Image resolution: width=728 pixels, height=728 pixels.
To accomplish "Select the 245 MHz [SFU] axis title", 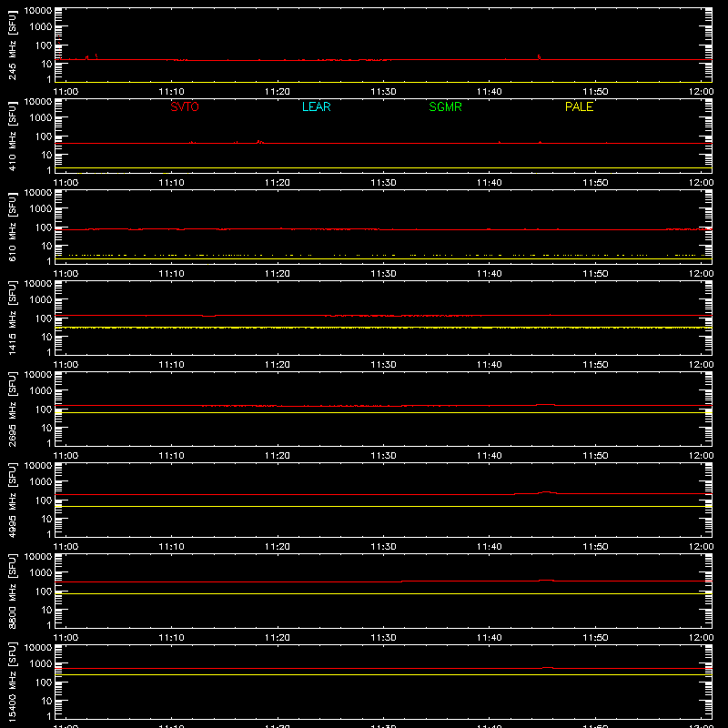I will [12, 45].
